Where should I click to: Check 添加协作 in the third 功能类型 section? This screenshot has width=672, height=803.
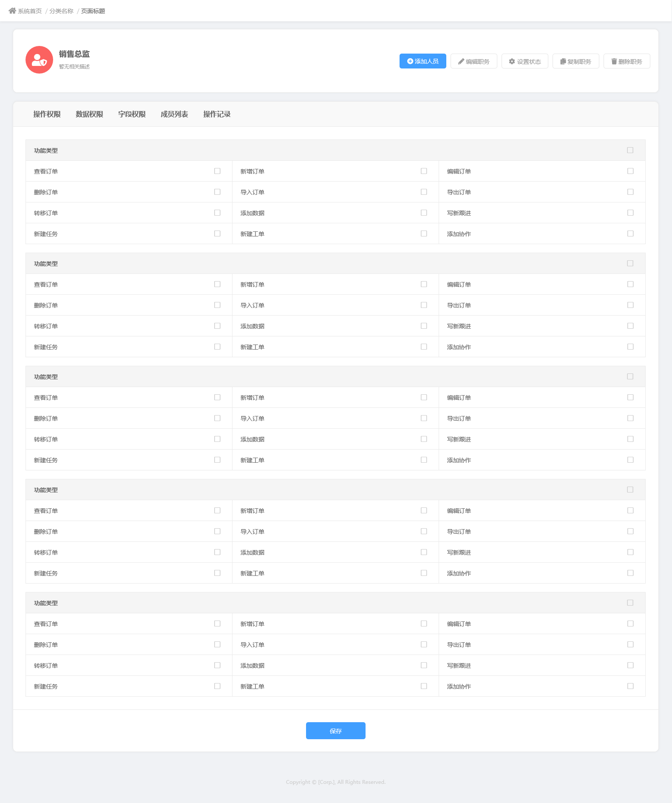pyautogui.click(x=630, y=460)
